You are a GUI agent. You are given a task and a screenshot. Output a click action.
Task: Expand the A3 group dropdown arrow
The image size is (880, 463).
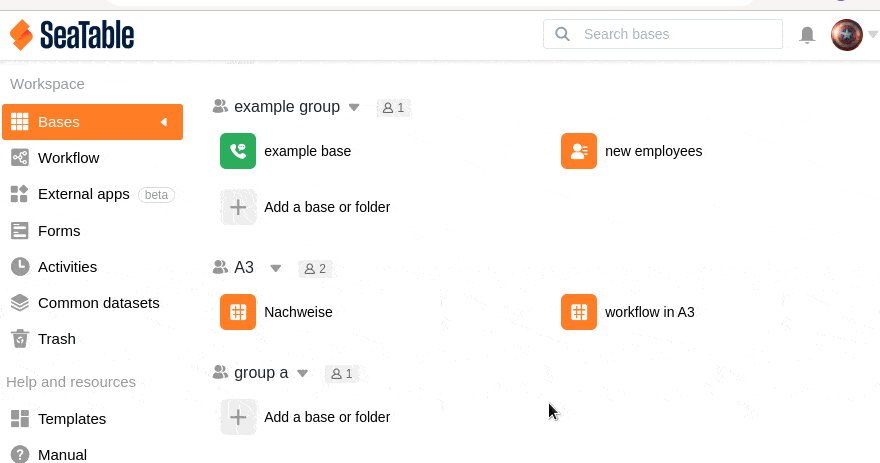coord(276,268)
